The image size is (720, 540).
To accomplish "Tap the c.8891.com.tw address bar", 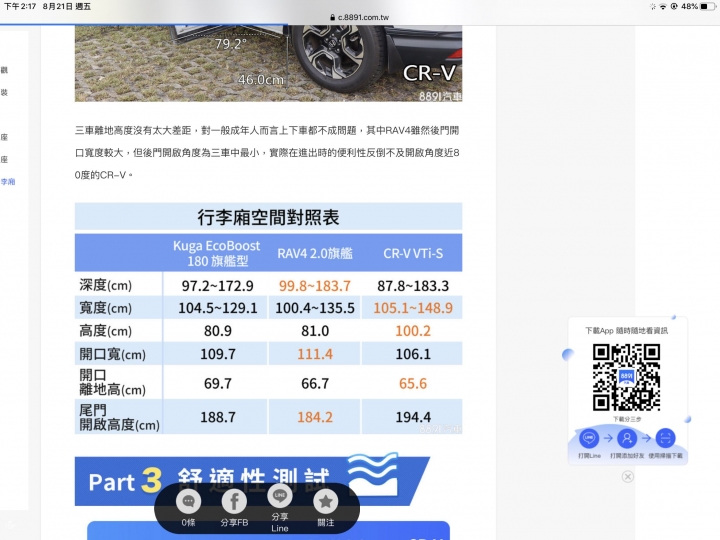I will tap(360, 17).
